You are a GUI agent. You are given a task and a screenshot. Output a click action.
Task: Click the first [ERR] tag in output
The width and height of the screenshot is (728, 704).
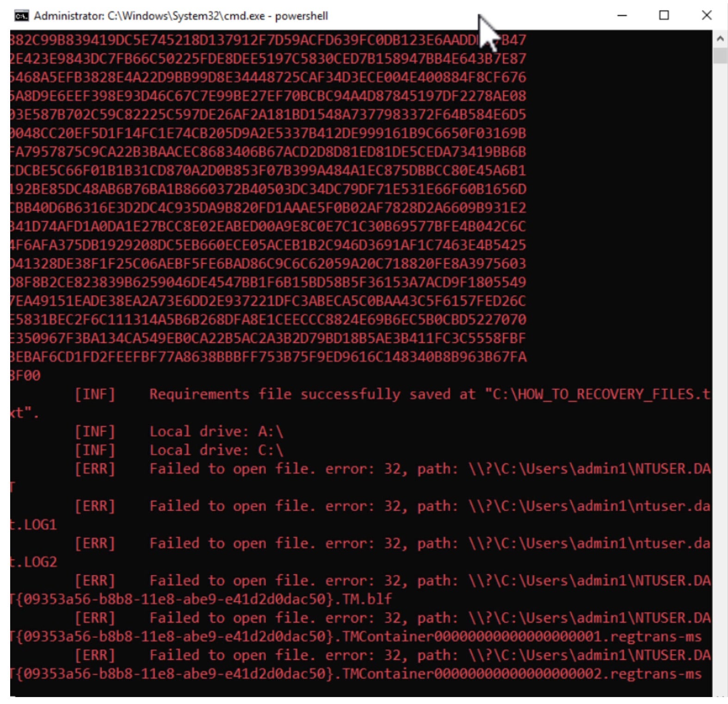point(95,469)
